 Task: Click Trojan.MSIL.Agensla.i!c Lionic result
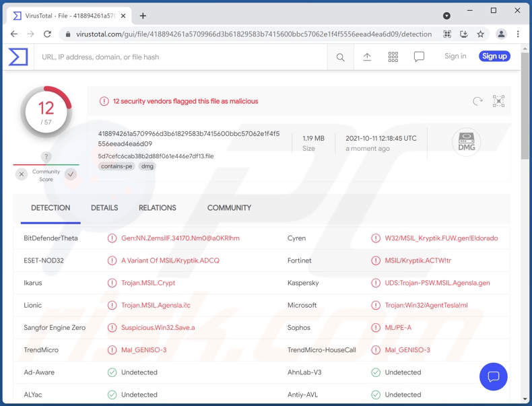click(156, 305)
